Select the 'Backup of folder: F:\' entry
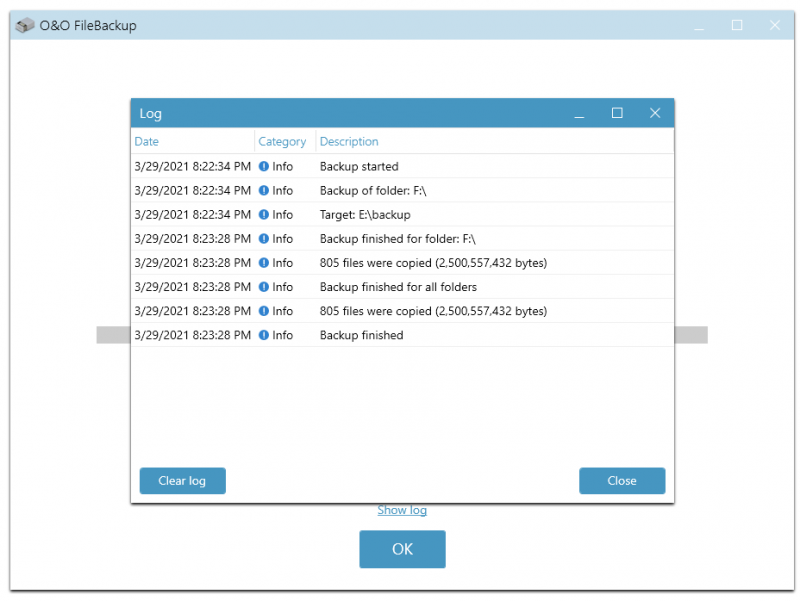 [402, 190]
